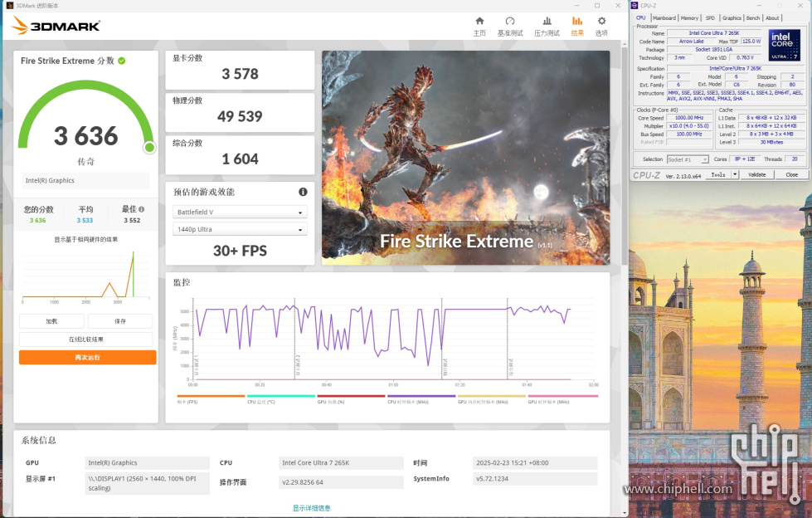Click the physics score 49 539

pos(240,117)
